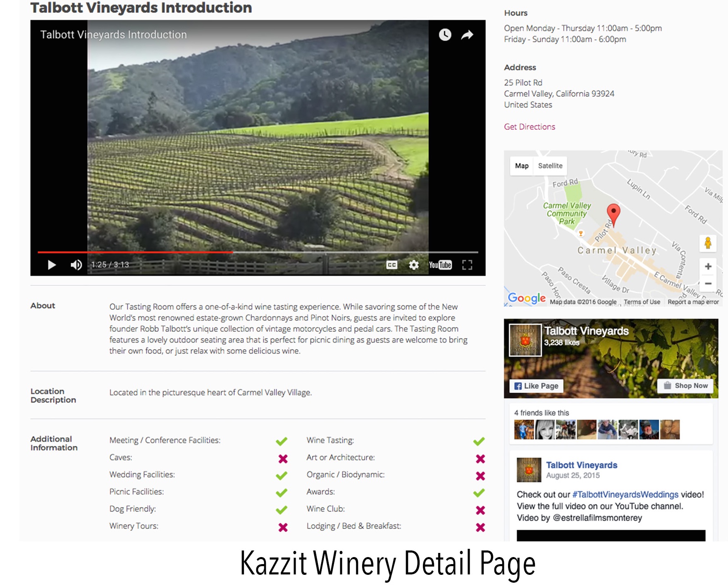The height and width of the screenshot is (586, 728).
Task: Open map Terms of Use link
Action: (x=642, y=302)
